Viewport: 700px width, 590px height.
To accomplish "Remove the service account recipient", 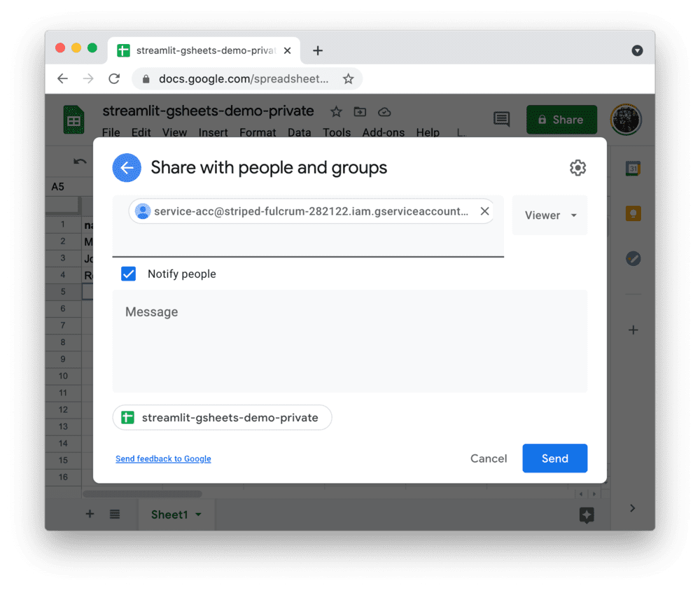I will point(484,211).
